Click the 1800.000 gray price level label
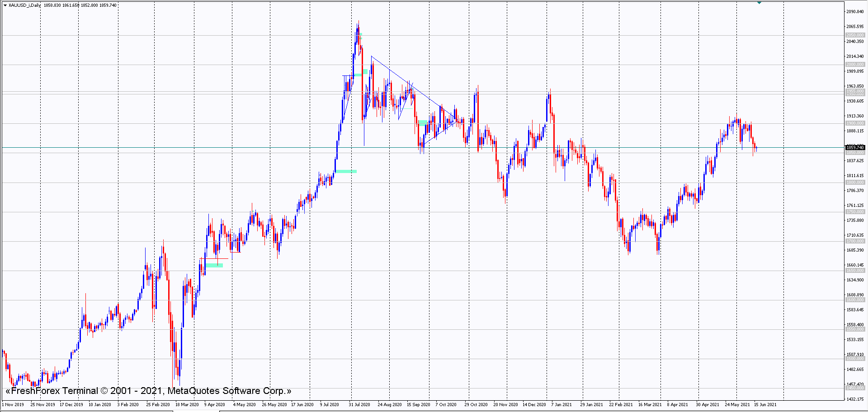This screenshot has height=412, width=868. point(855,183)
